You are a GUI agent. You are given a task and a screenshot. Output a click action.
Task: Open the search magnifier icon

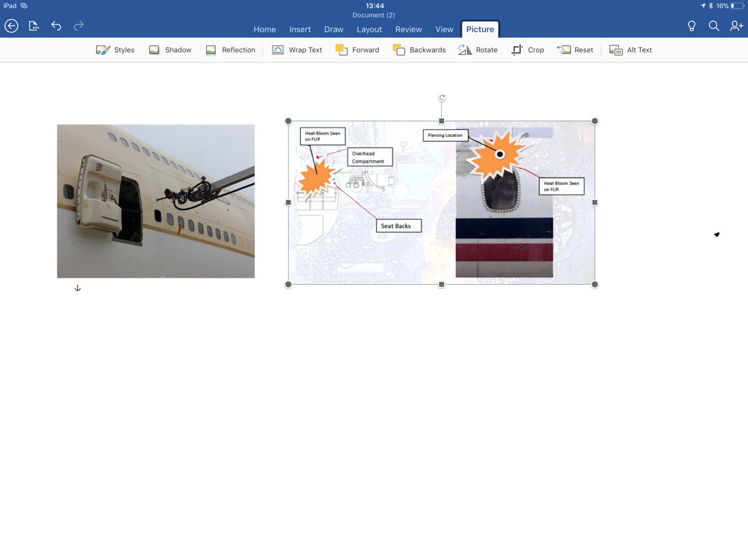tap(714, 26)
